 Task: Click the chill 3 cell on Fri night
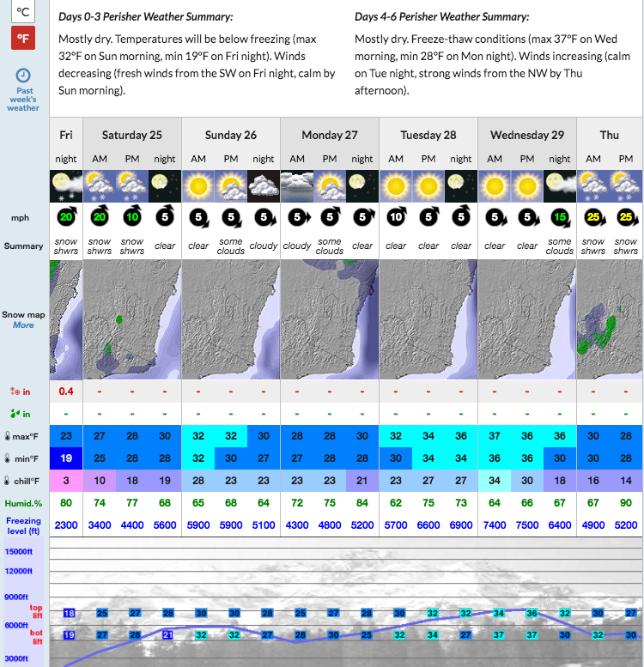coord(66,481)
